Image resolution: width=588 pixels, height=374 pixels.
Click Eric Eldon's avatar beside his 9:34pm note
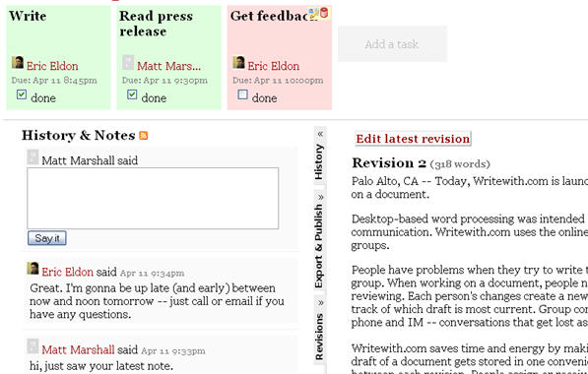click(33, 269)
